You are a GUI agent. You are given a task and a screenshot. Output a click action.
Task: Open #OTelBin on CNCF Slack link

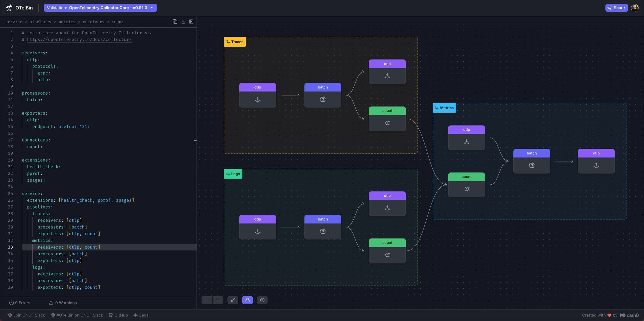[77, 315]
